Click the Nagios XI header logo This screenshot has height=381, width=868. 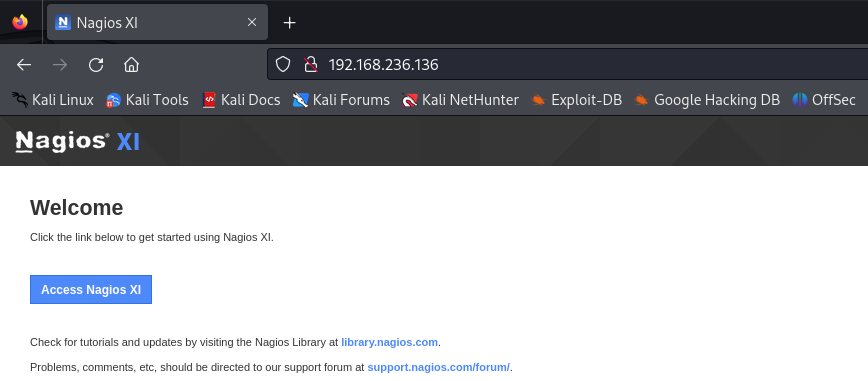pos(78,142)
